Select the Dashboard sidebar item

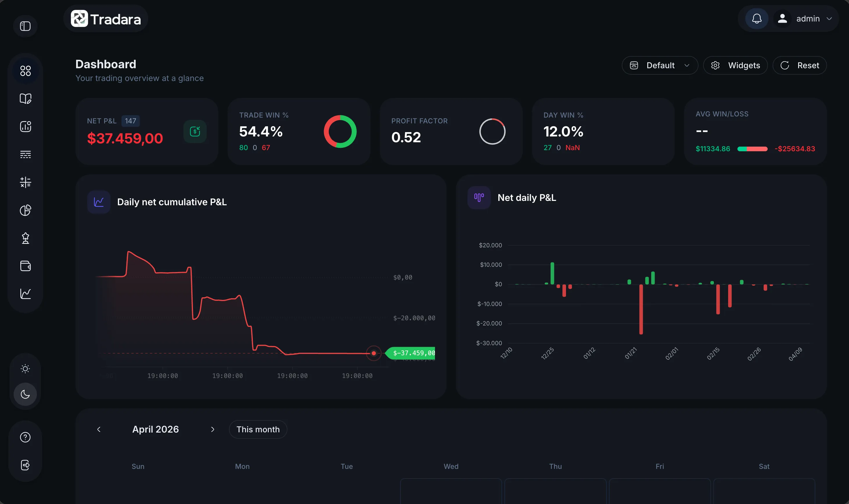coord(26,71)
